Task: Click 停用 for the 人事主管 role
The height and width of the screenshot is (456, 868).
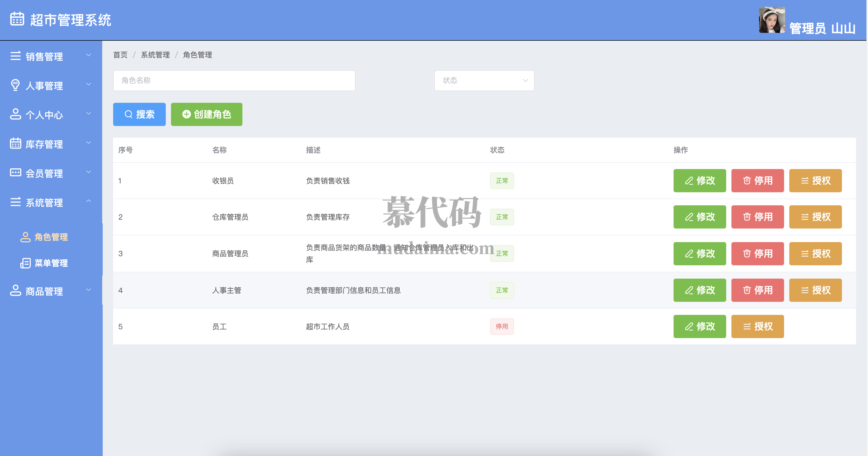Action: [757, 290]
